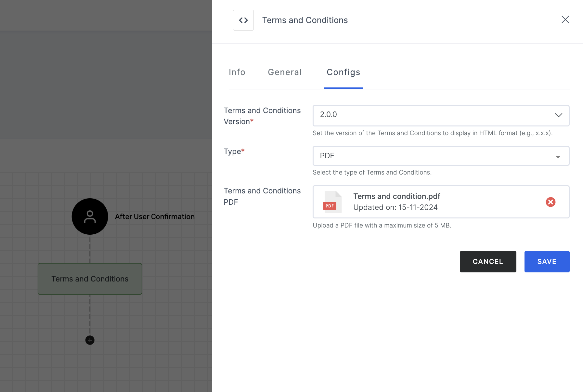Click the version format hint text
The image size is (583, 392).
433,133
